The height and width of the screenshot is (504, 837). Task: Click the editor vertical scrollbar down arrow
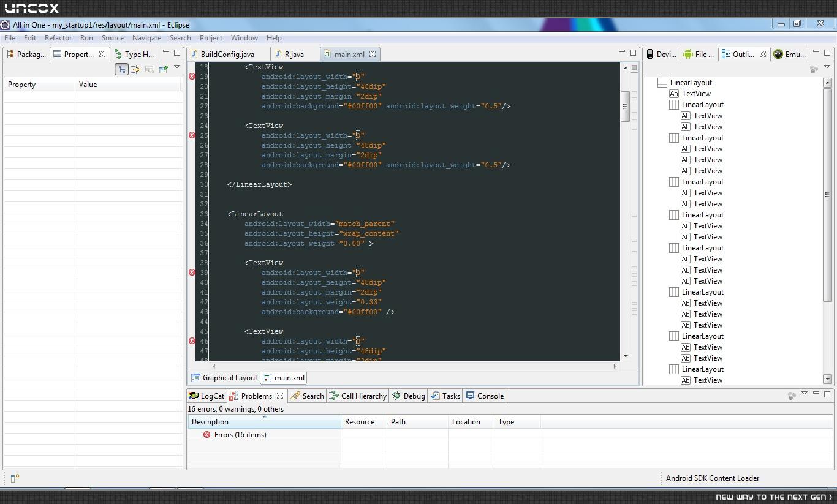coord(626,356)
